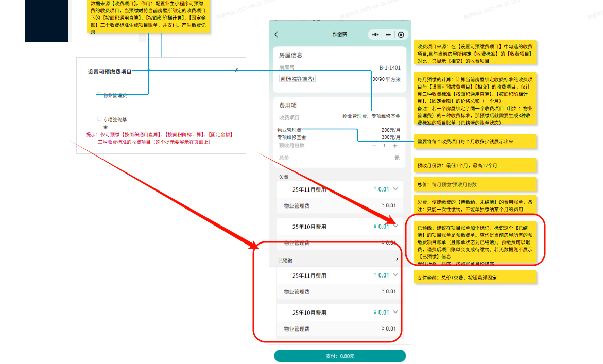Open the three-dot mini-program menu
The height and width of the screenshot is (364, 603).
(374, 34)
